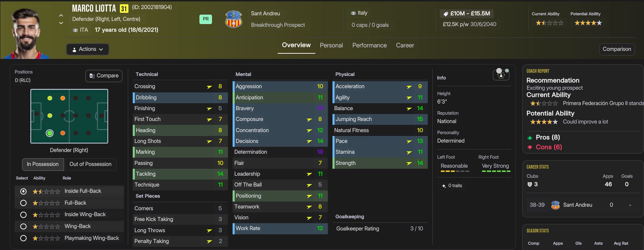Click the small Sant Andreu badge in Career Stats
This screenshot has width=644, height=250.
[x=555, y=205]
